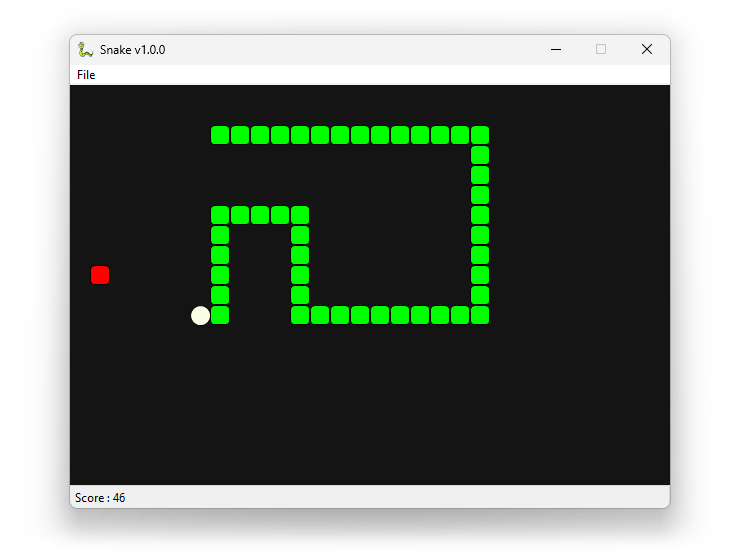
Task: Open the File menu
Action: pos(86,75)
